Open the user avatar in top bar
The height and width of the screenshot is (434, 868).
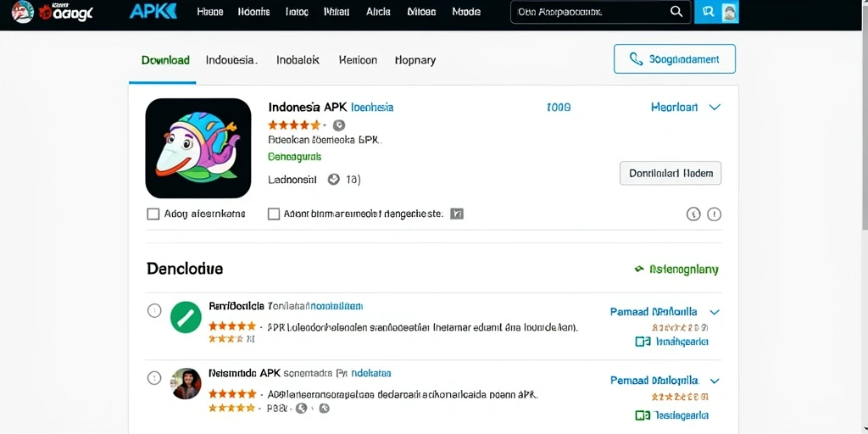point(730,12)
